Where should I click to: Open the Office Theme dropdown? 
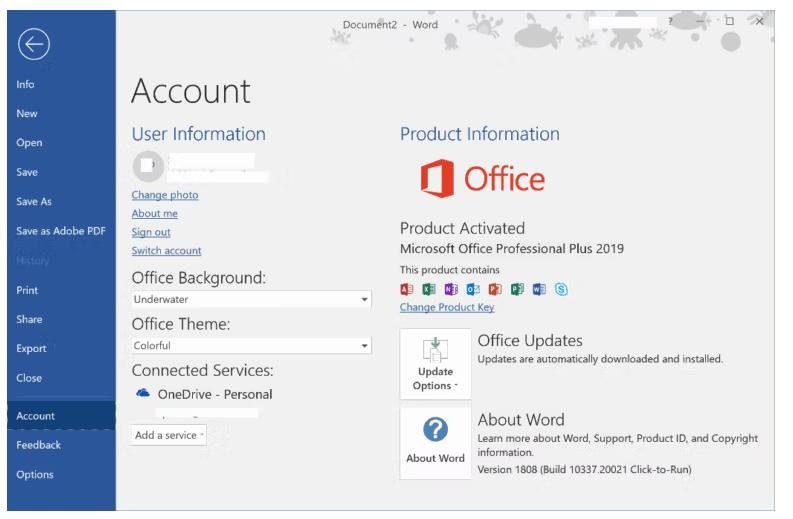pos(251,346)
